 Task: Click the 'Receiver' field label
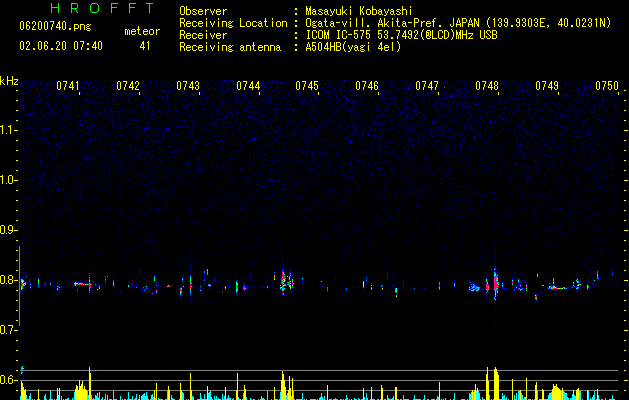coord(203,35)
